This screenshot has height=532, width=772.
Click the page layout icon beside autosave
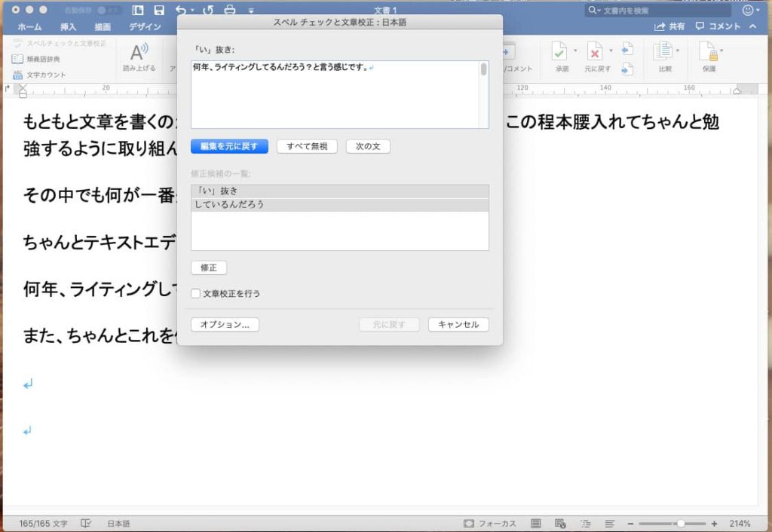(x=138, y=10)
